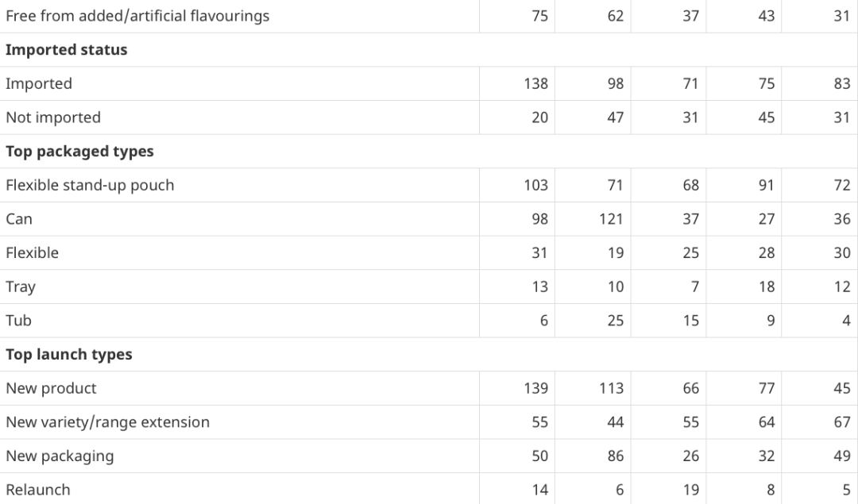Select the value 103 in stand-up pouch row
This screenshot has width=858, height=504.
click(535, 185)
